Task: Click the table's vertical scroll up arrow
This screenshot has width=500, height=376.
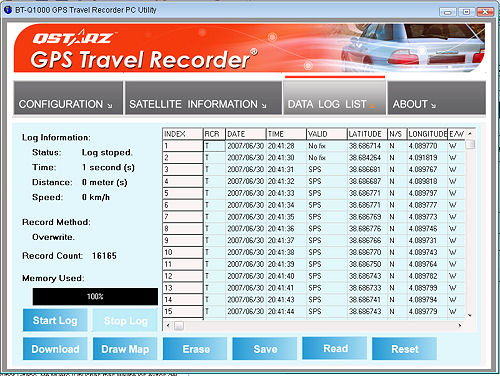Action: click(470, 134)
